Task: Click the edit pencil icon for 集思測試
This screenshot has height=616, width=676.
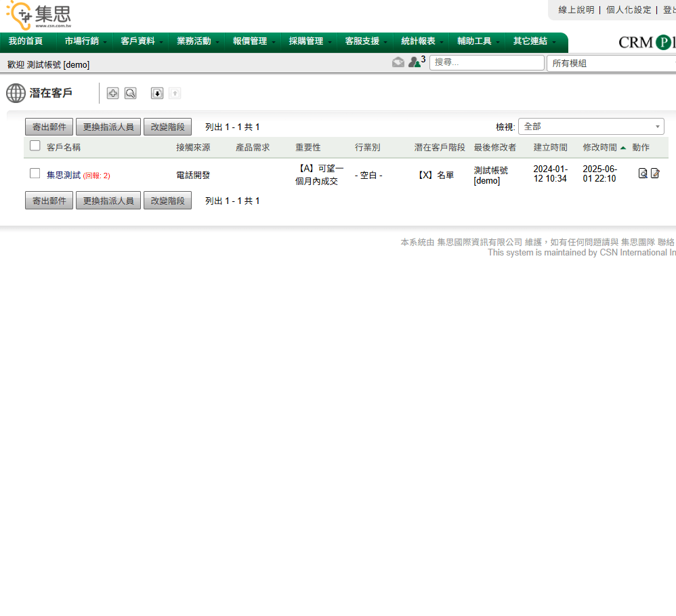Action: pos(655,173)
